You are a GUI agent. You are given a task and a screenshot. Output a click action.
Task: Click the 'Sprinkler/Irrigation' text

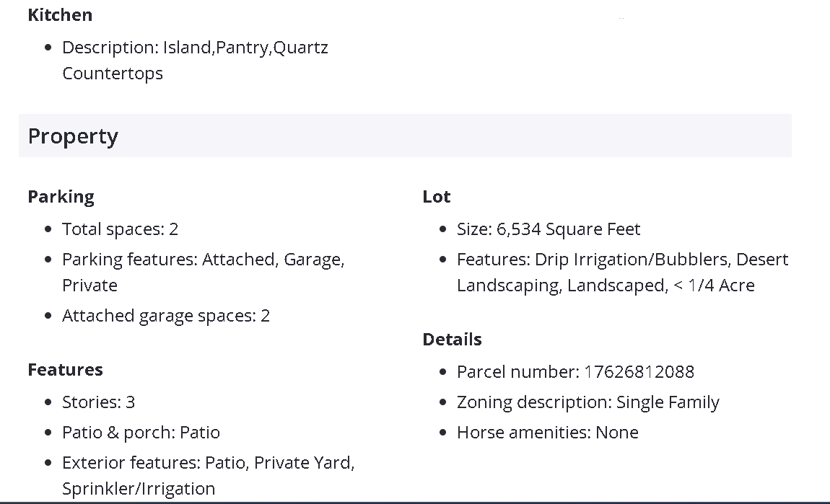point(139,489)
